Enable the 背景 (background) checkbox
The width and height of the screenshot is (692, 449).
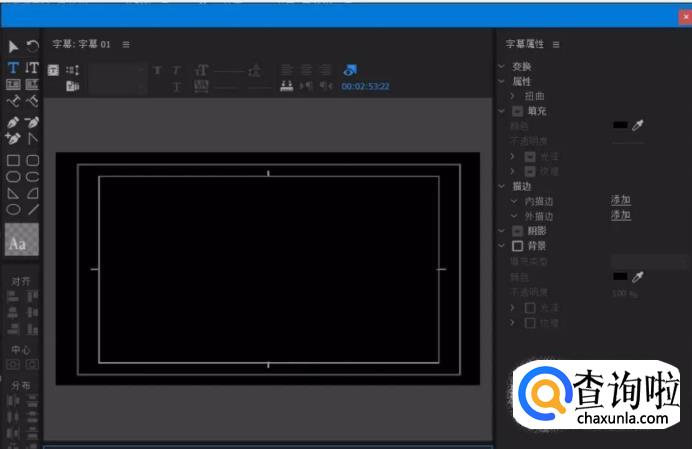518,245
